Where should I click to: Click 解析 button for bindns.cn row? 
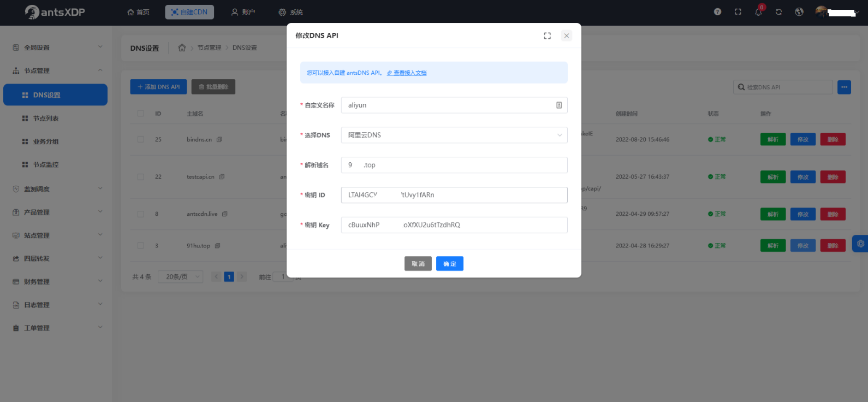[x=773, y=139]
